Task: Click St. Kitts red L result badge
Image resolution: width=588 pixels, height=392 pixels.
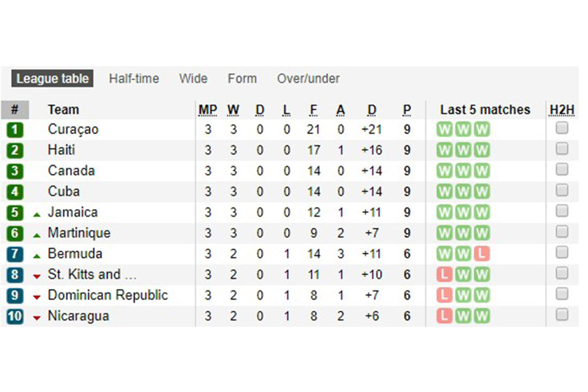Action: [444, 274]
